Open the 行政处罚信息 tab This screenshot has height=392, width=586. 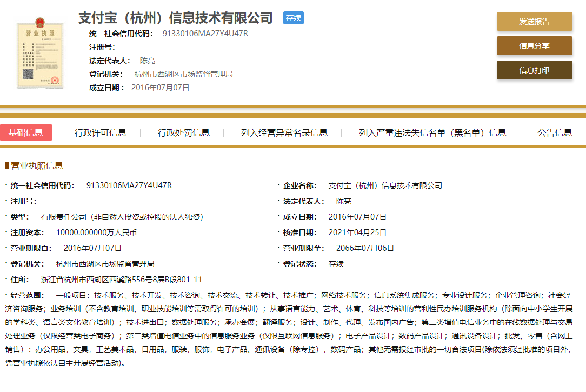coord(183,132)
